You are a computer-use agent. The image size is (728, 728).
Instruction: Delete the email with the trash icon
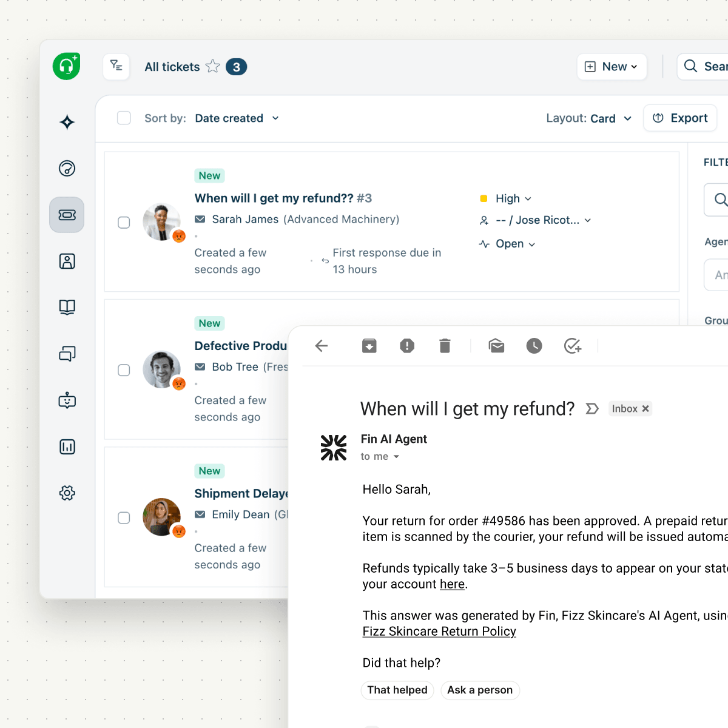coord(445,346)
